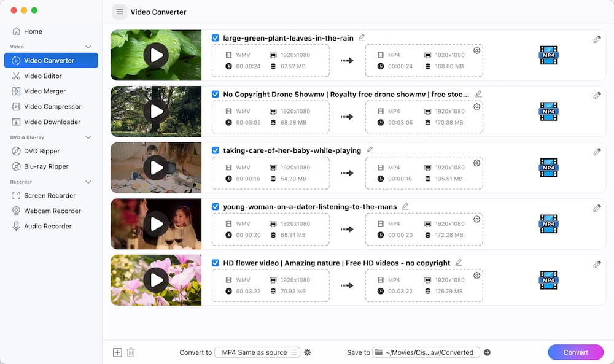Add a new file with plus icon
The image size is (614, 364).
point(117,352)
